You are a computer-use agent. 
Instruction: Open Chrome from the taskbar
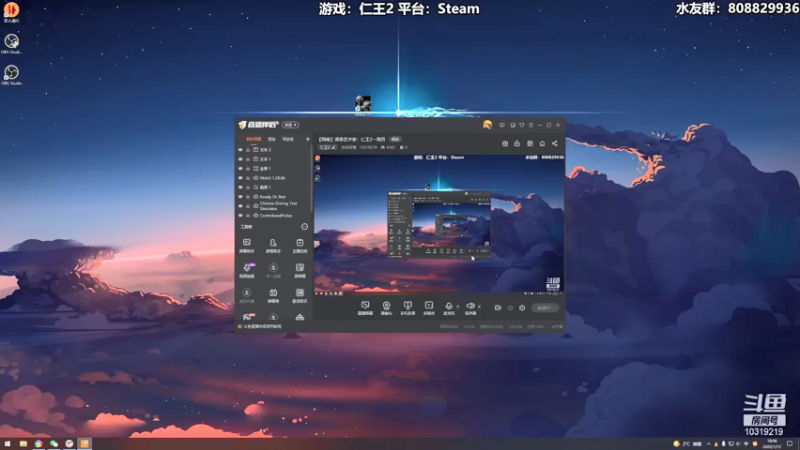[x=38, y=444]
